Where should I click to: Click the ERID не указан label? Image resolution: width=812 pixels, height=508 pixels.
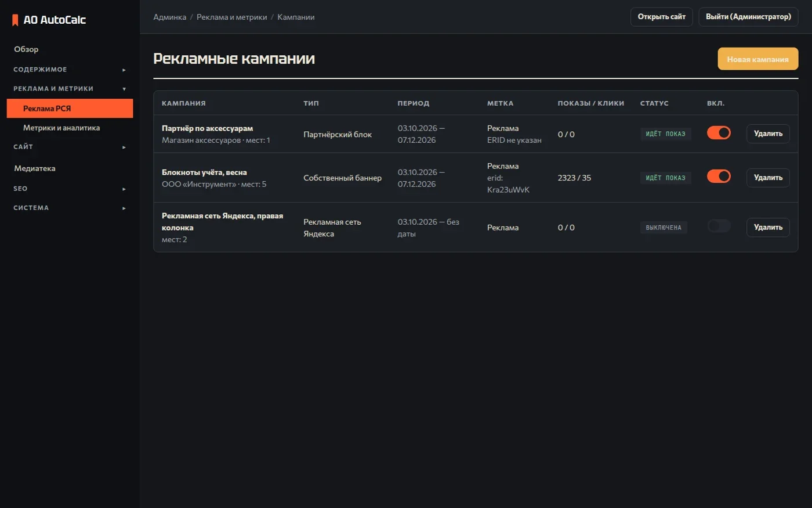pyautogui.click(x=514, y=140)
